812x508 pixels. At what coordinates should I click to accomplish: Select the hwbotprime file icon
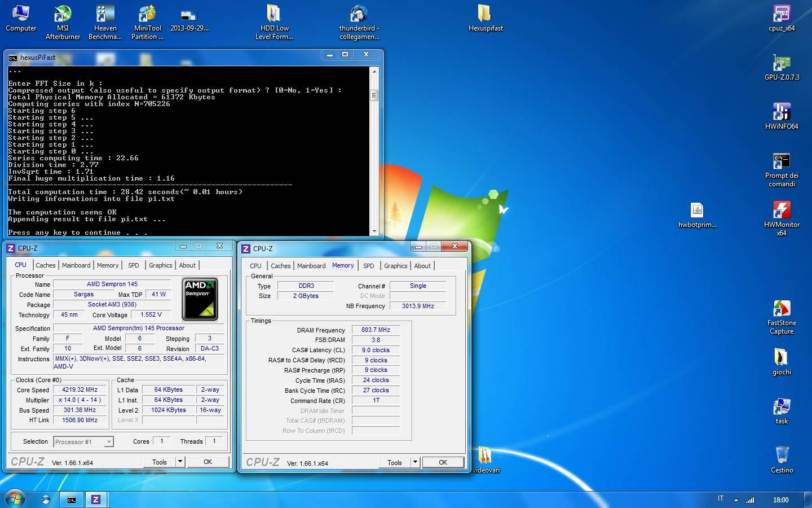click(x=697, y=215)
